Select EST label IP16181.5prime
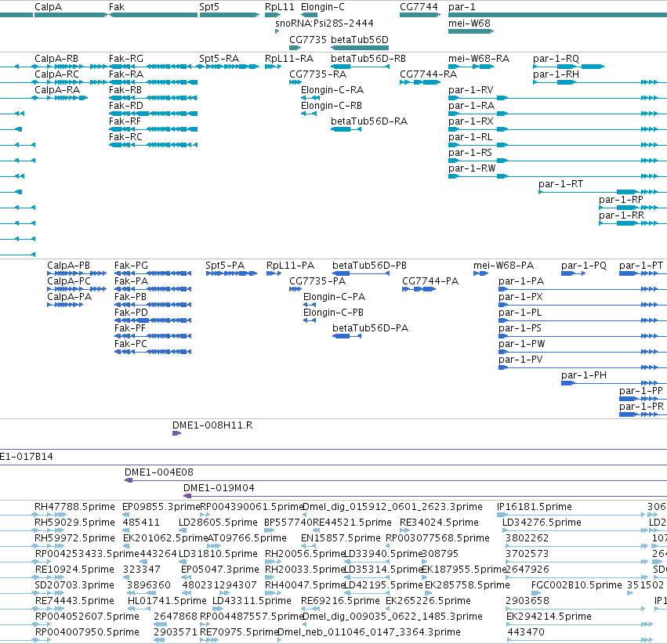This screenshot has height=644, width=667. coord(535,506)
